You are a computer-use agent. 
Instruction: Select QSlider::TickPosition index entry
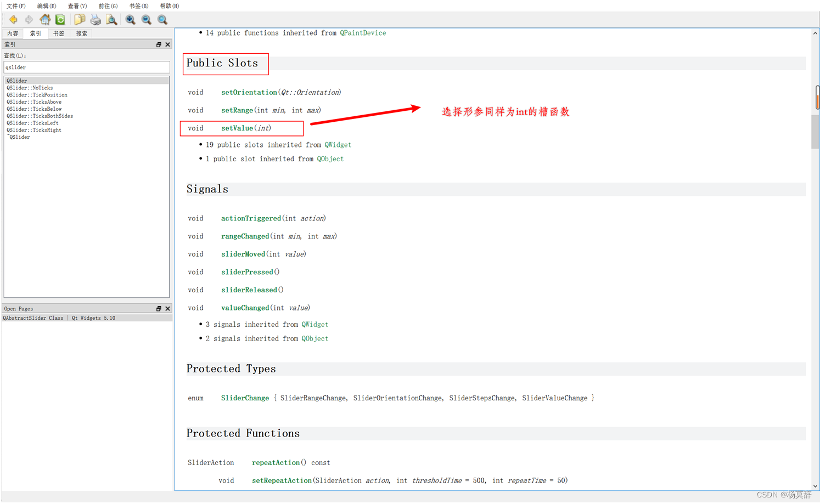(x=37, y=95)
